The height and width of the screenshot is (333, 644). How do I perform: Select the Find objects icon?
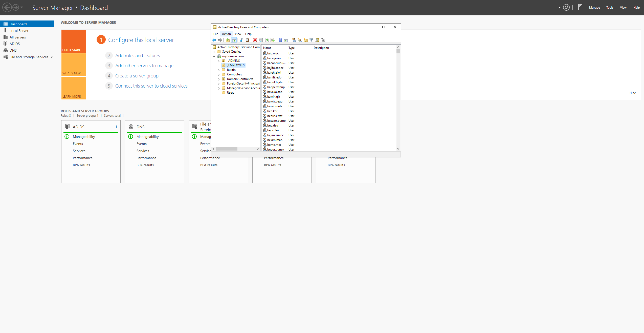coord(317,40)
